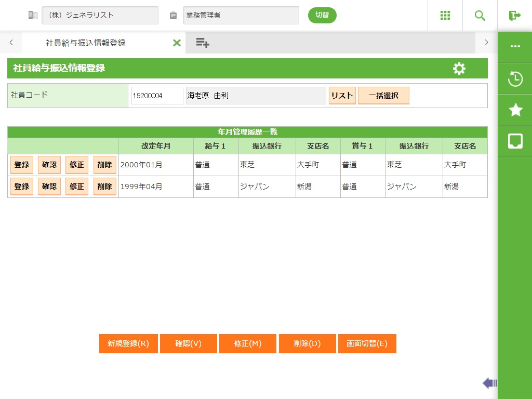Click the 社員コード input field
Viewport: 532px width, 399px height.
[157, 96]
